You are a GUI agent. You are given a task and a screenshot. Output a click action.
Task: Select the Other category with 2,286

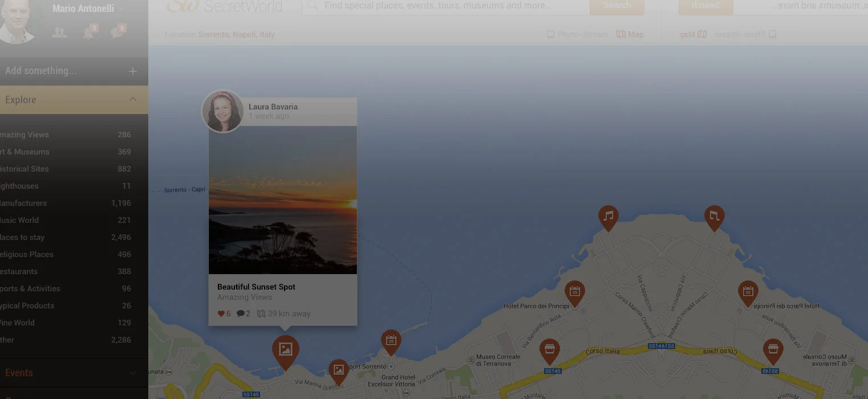(66, 340)
